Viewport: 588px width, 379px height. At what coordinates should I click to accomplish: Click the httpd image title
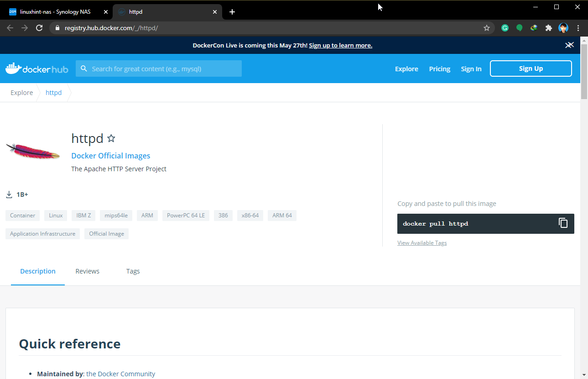pyautogui.click(x=87, y=138)
